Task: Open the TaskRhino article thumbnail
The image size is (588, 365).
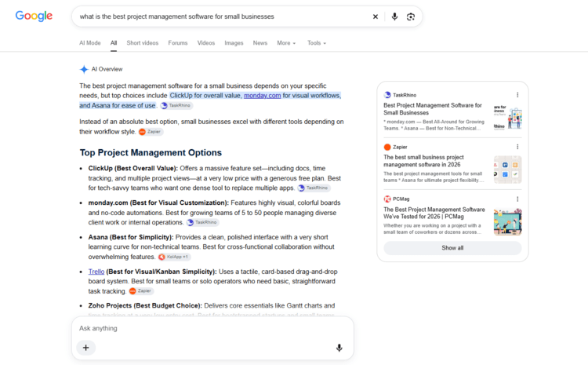Action: tap(508, 117)
